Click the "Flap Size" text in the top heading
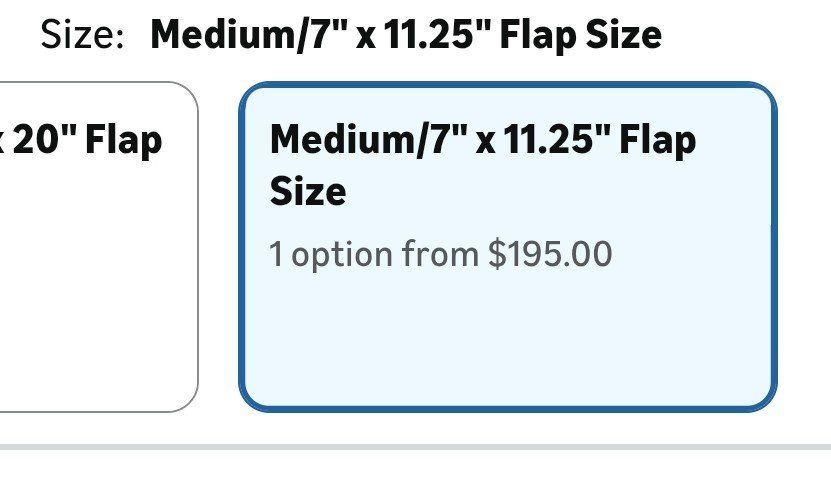 click(580, 35)
